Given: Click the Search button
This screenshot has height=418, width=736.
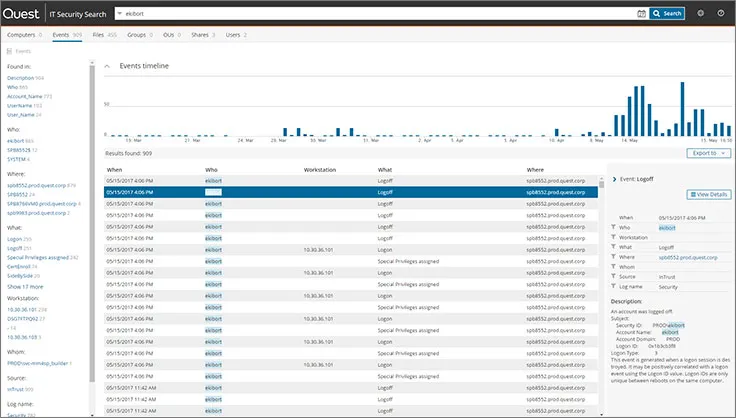Looking at the screenshot, I should [x=667, y=13].
